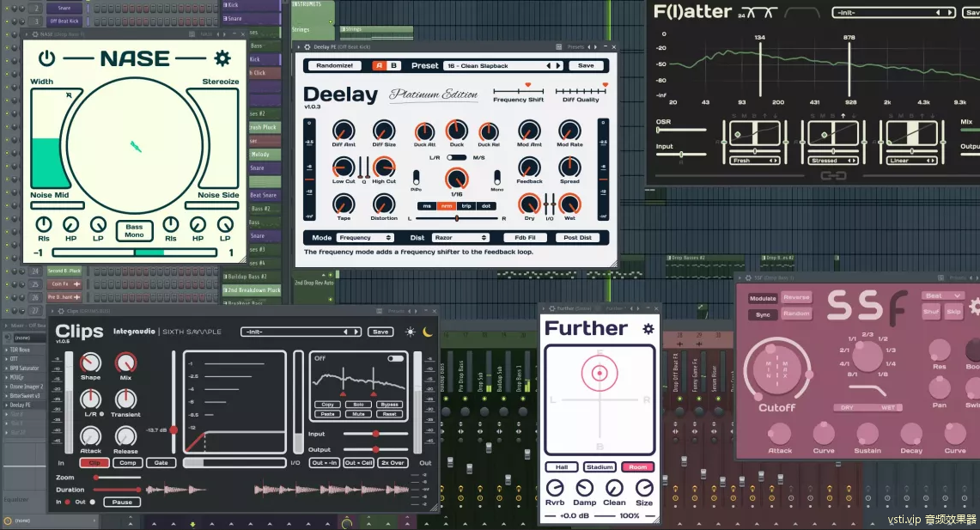Select Deelay trip time mode
980x530 pixels.
tap(466, 206)
